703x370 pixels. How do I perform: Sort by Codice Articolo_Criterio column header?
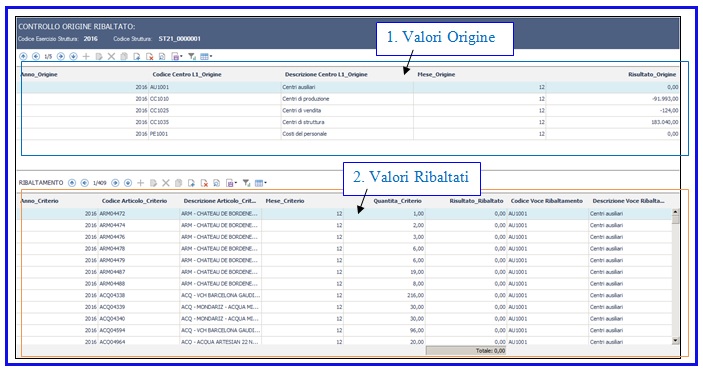[x=135, y=201]
